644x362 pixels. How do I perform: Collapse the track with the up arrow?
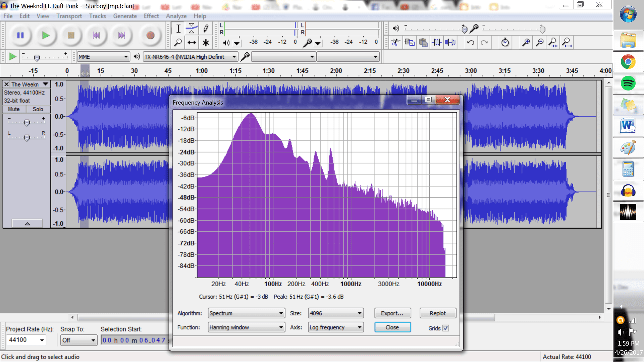pos(27,224)
